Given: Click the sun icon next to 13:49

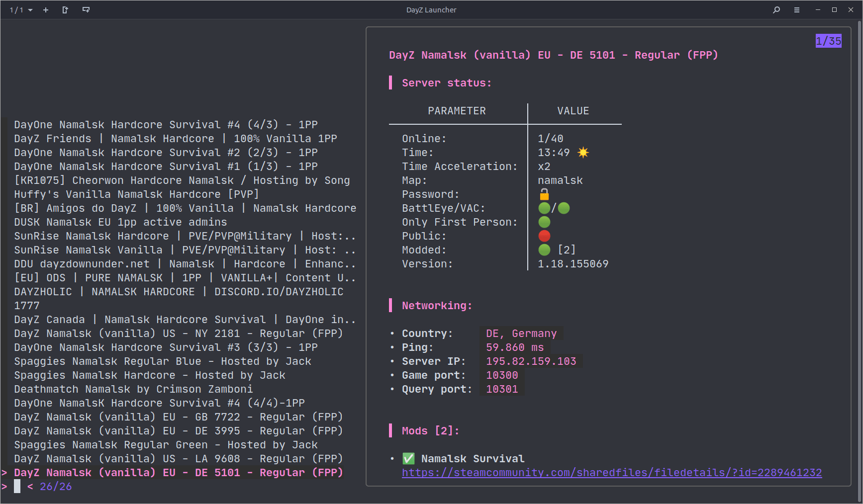Looking at the screenshot, I should pyautogui.click(x=583, y=153).
